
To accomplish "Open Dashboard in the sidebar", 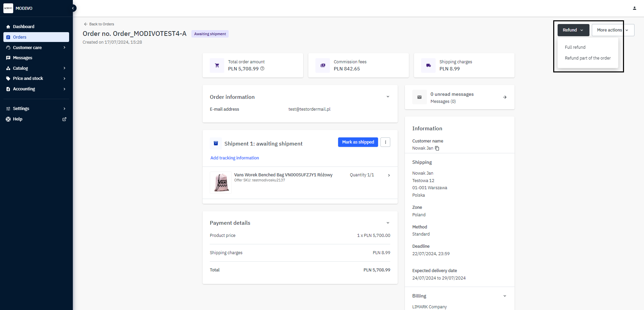I will [23, 27].
